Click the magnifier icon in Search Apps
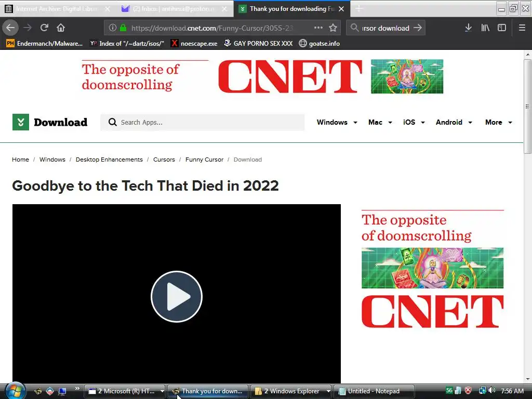Image resolution: width=532 pixels, height=399 pixels. point(113,122)
